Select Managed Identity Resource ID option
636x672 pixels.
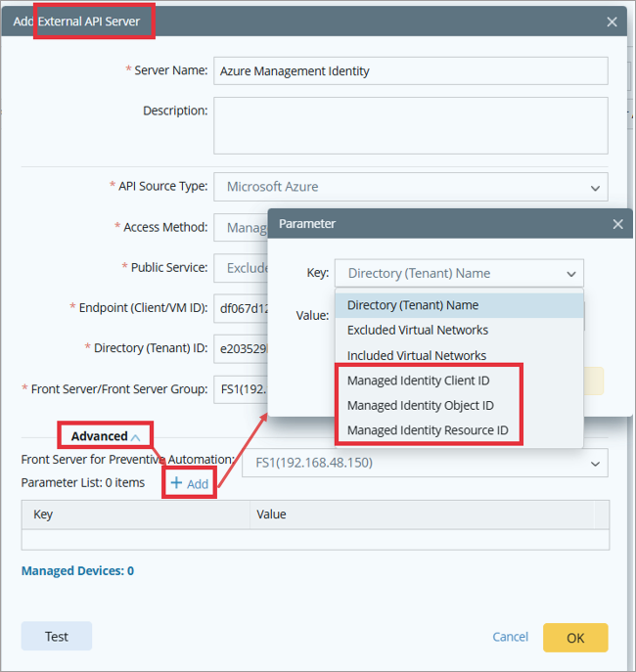coord(427,431)
